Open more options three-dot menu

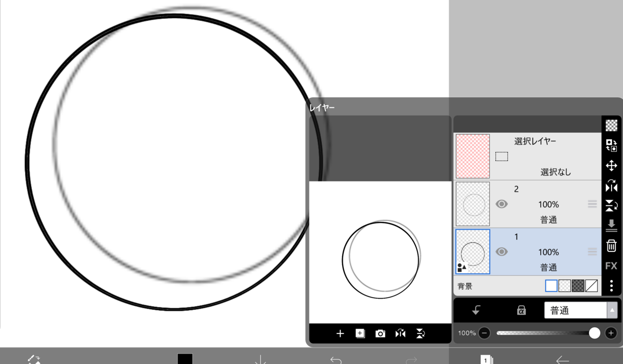tap(612, 286)
